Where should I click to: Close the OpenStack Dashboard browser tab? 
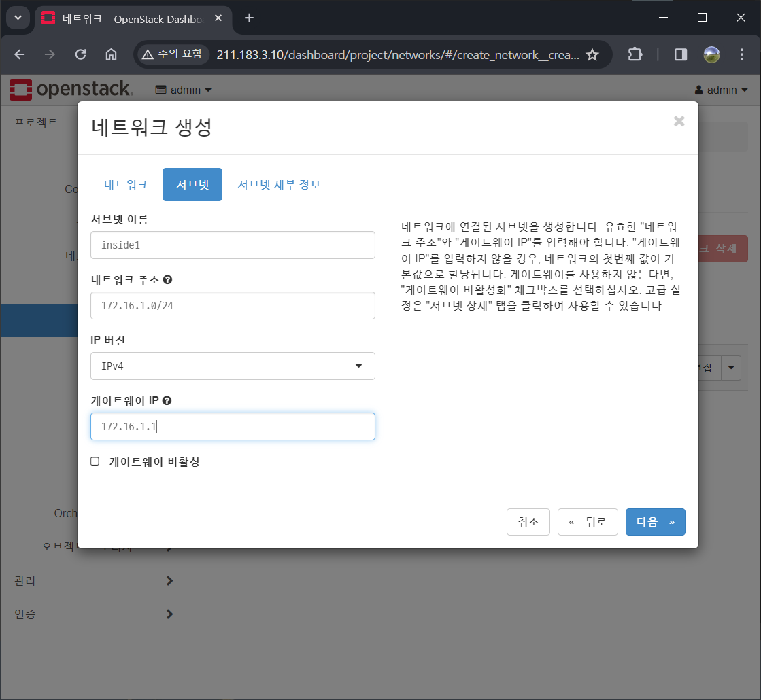[x=218, y=18]
